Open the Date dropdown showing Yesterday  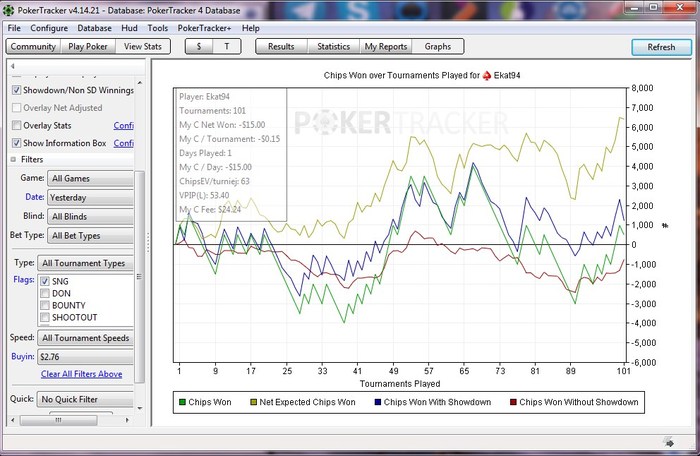[90, 197]
